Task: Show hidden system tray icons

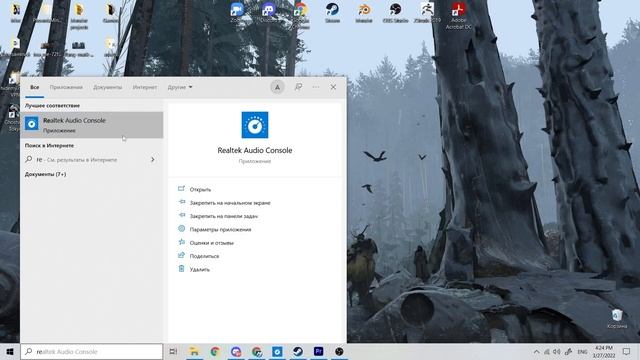Action: coord(536,351)
